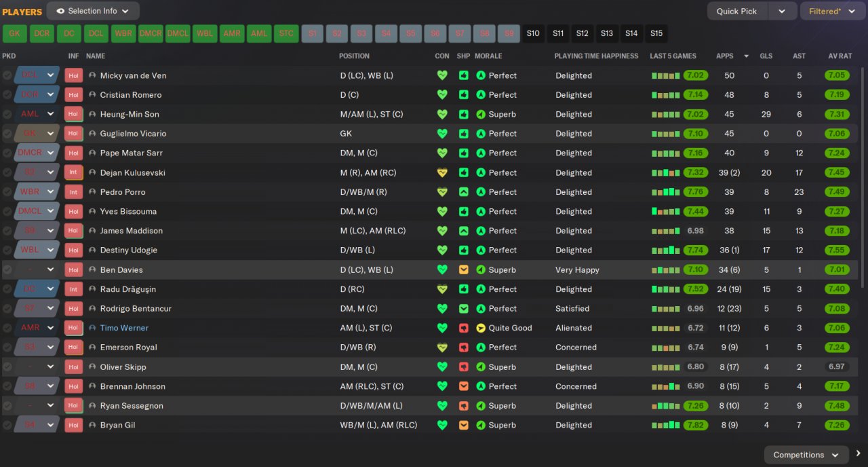The height and width of the screenshot is (467, 868).
Task: Toggle the pick checkbox for James Maddison
Action: (x=7, y=231)
